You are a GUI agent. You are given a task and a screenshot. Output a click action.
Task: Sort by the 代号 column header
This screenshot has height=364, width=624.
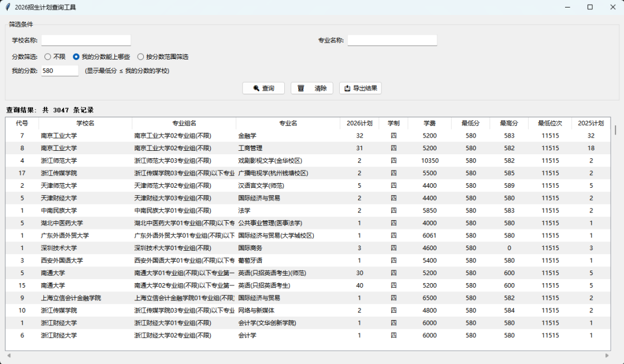[x=22, y=123]
